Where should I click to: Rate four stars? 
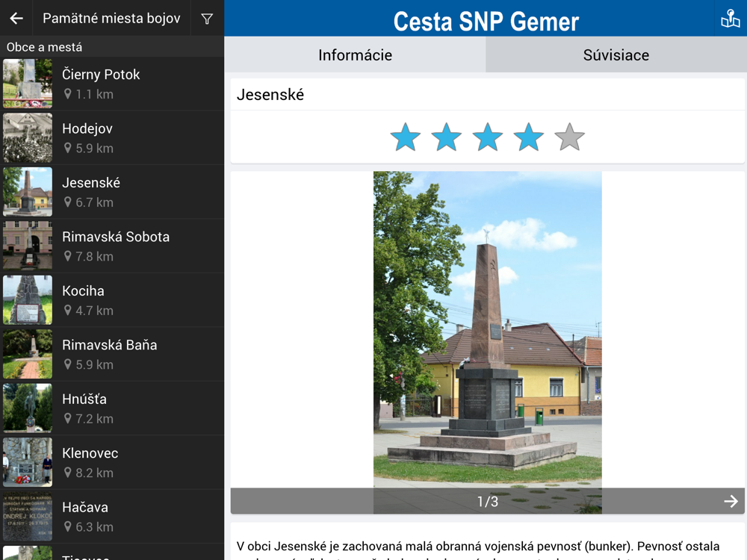point(529,137)
